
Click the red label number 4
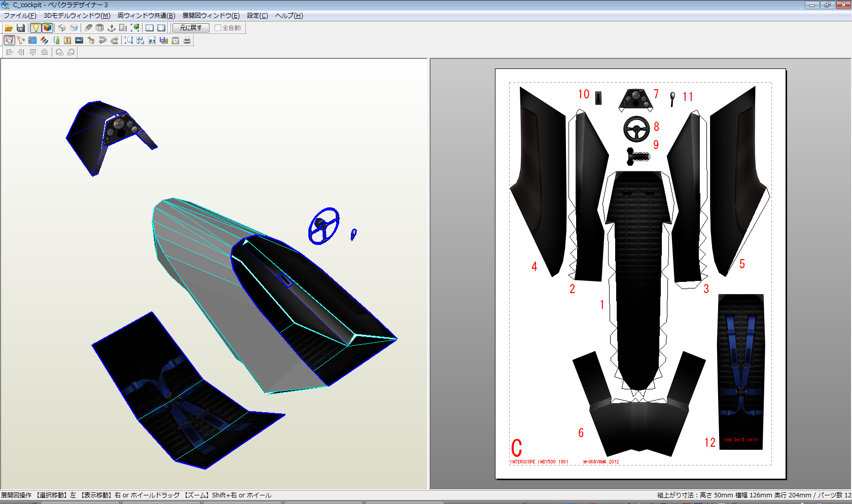click(534, 266)
